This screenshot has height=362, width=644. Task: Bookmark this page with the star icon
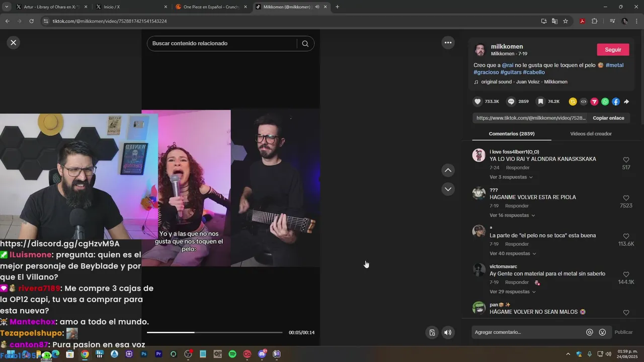coord(566,21)
